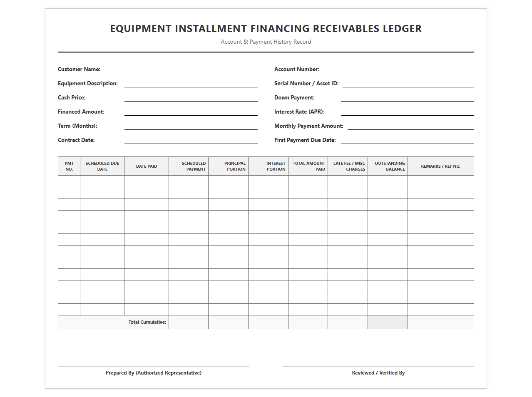The image size is (532, 397).
Task: Click the Late Fee total cell
Action: pos(348,322)
